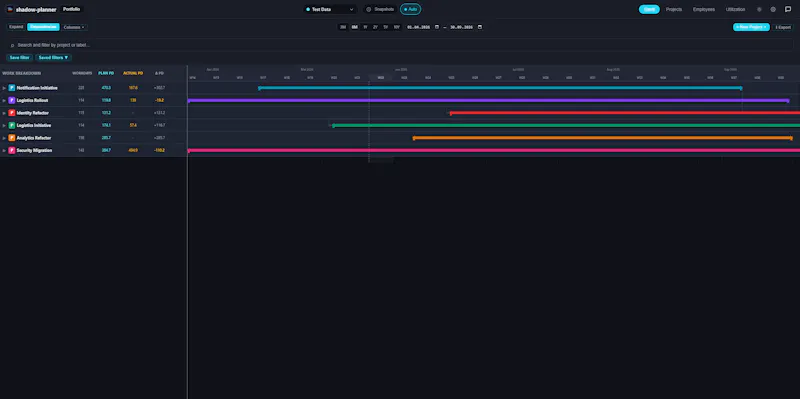Switch to the Gantt tab
This screenshot has width=800, height=399.
[649, 9]
